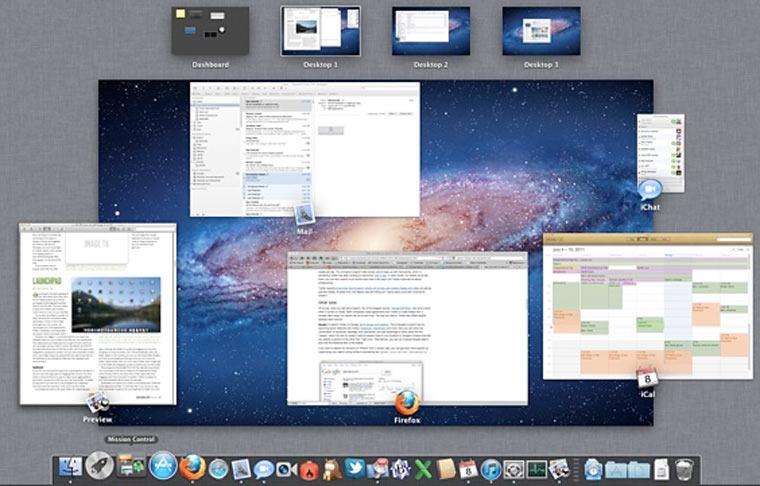Open the Twitter bird icon in Dock
Screen dimensions: 760x486
(x=355, y=469)
